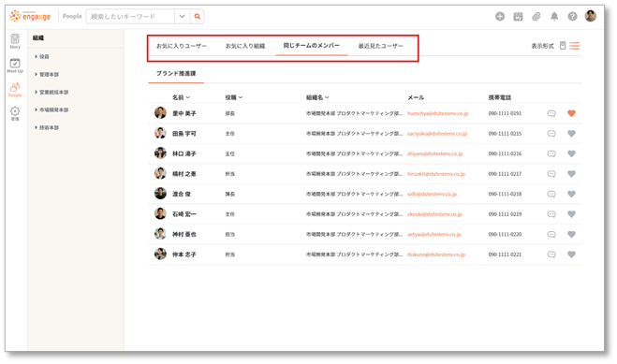Favorite 田島 宇可 with the heart
Screen dimensions: 617x364
coord(571,134)
